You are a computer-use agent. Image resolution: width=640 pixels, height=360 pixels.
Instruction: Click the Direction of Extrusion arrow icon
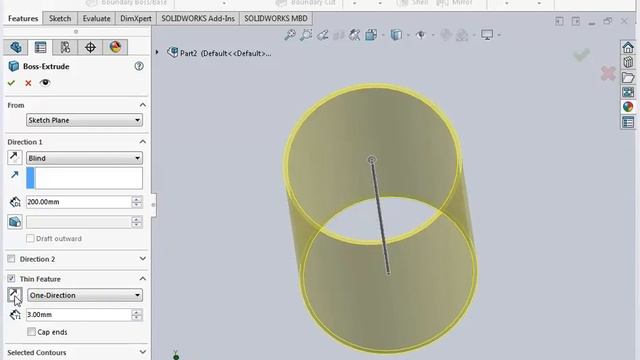[x=15, y=175]
